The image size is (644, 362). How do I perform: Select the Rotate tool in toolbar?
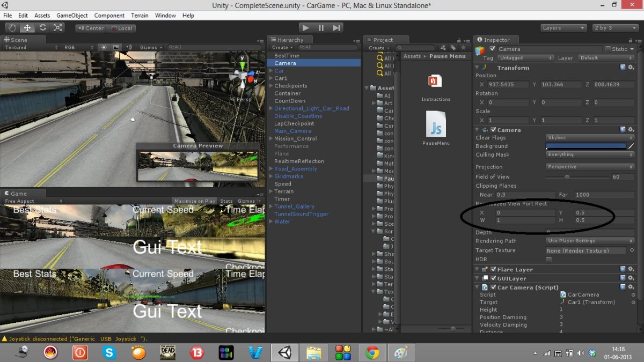tap(42, 28)
